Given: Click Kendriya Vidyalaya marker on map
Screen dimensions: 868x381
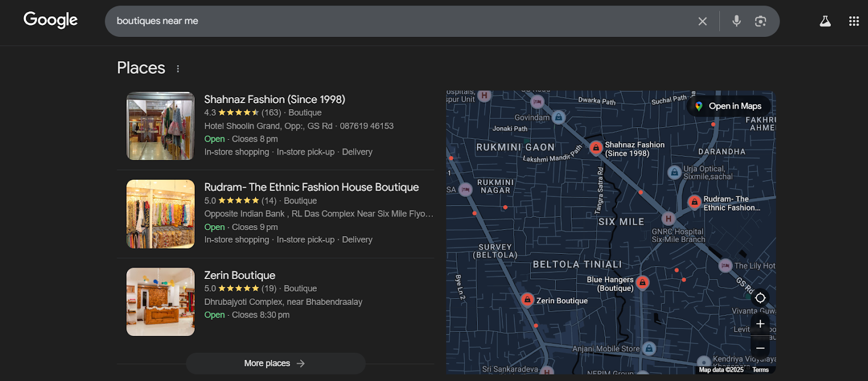Looking at the screenshot, I should click(x=704, y=363).
